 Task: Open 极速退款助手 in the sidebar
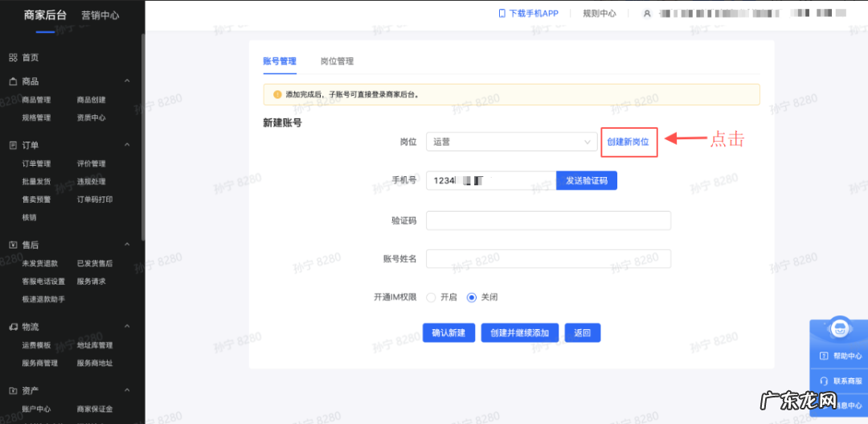pyautogui.click(x=43, y=300)
